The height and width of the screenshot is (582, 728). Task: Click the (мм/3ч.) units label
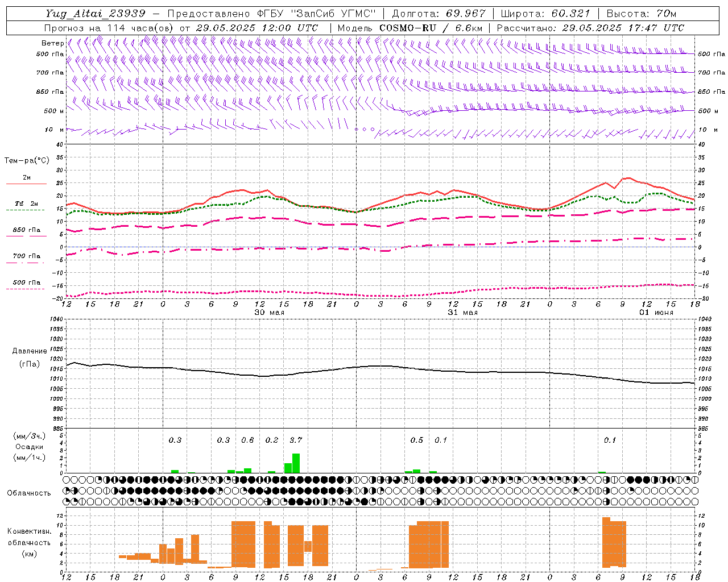(x=29, y=436)
